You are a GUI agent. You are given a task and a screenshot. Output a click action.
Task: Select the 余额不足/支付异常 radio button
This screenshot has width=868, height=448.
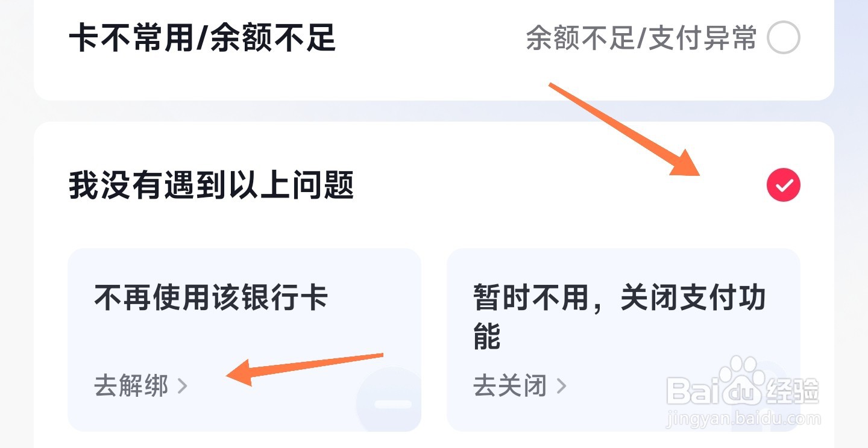[x=783, y=39]
